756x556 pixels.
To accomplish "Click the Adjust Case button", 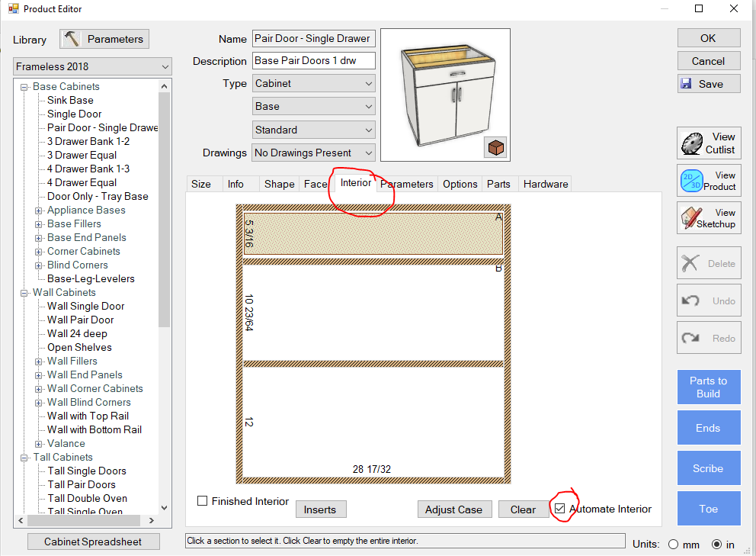I will click(453, 509).
